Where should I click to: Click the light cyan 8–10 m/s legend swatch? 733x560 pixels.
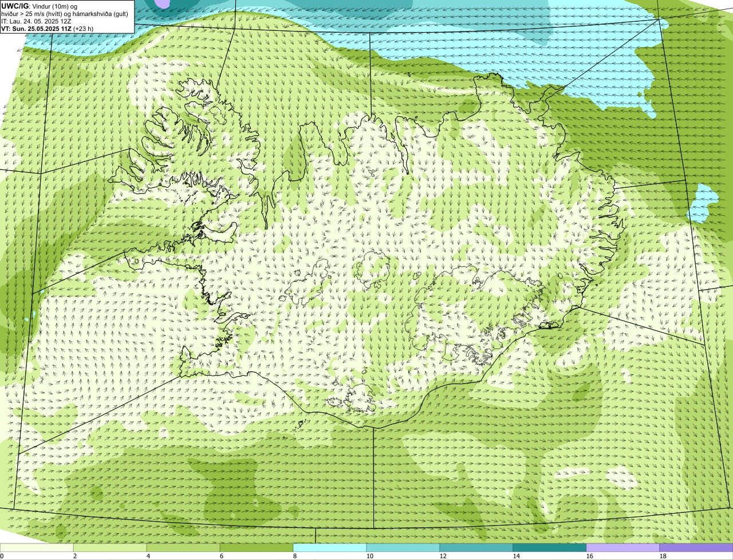coord(330,548)
